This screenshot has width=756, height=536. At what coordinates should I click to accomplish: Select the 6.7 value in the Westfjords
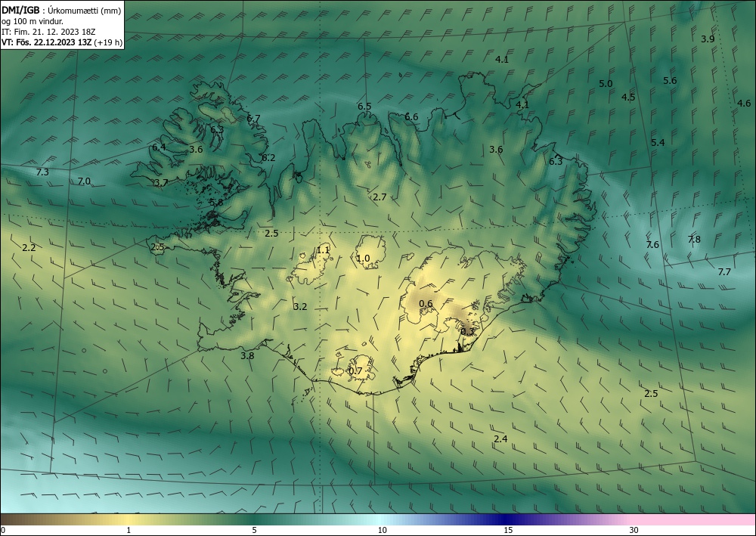coord(253,118)
